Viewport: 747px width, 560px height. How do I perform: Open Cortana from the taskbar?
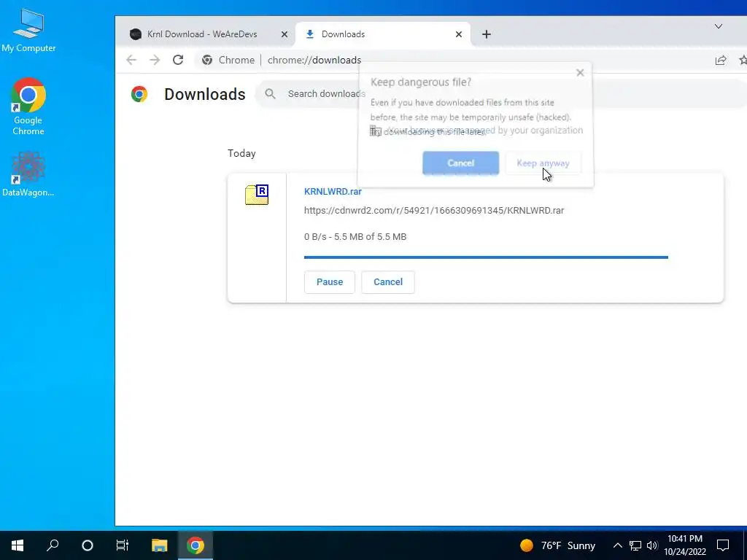88,545
